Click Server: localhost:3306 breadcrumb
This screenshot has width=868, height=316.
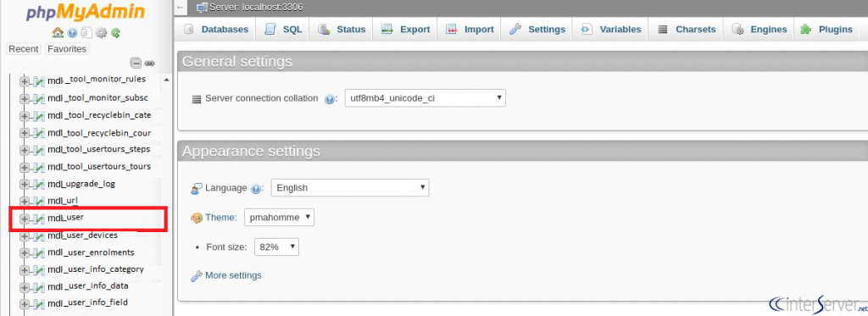(256, 8)
